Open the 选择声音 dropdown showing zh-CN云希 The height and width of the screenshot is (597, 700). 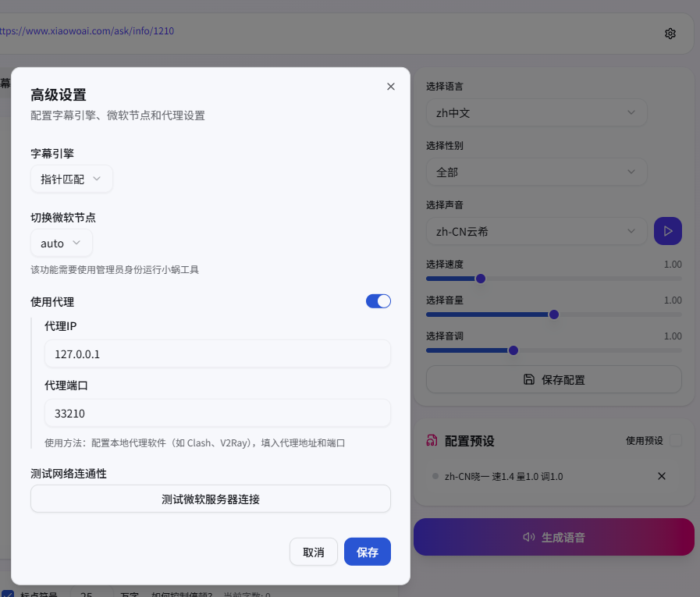536,231
